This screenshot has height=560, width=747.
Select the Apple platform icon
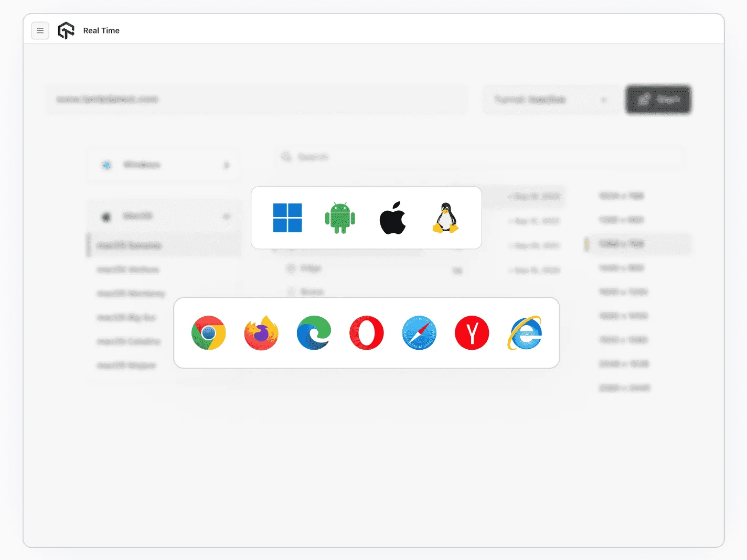point(392,218)
